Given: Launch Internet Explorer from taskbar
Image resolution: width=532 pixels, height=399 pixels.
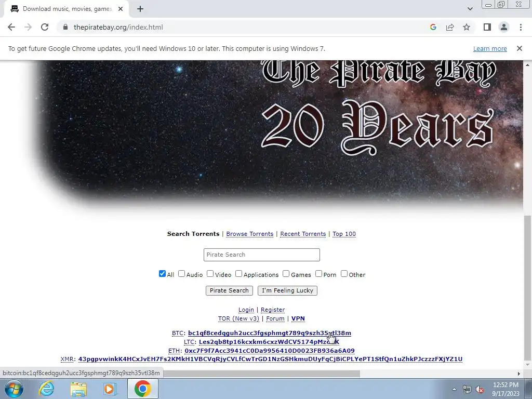Looking at the screenshot, I should [x=46, y=389].
